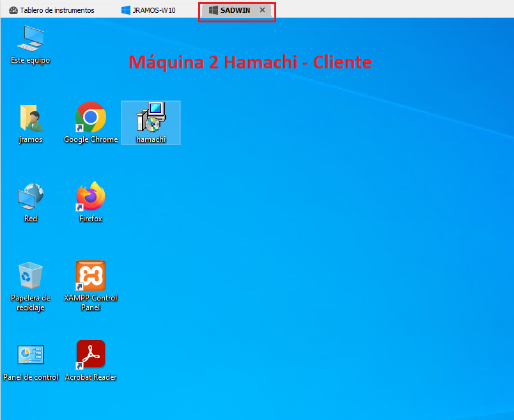Click the hamachi icon label text
The height and width of the screenshot is (420, 514).
[150, 139]
